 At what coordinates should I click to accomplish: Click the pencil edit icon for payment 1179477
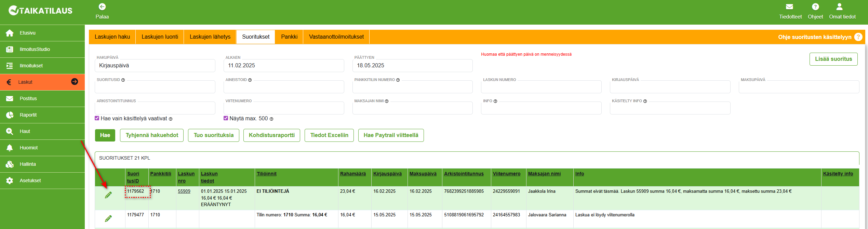click(x=108, y=218)
